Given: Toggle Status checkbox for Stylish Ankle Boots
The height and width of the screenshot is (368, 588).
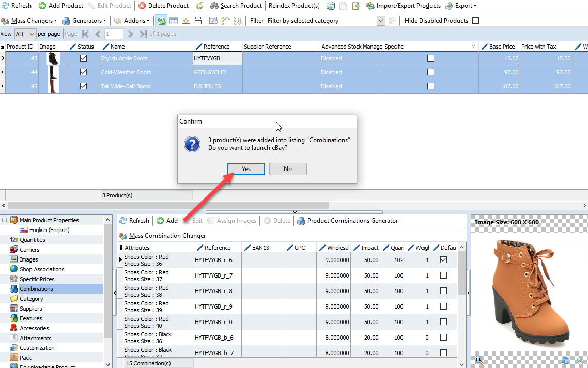Looking at the screenshot, I should [83, 58].
